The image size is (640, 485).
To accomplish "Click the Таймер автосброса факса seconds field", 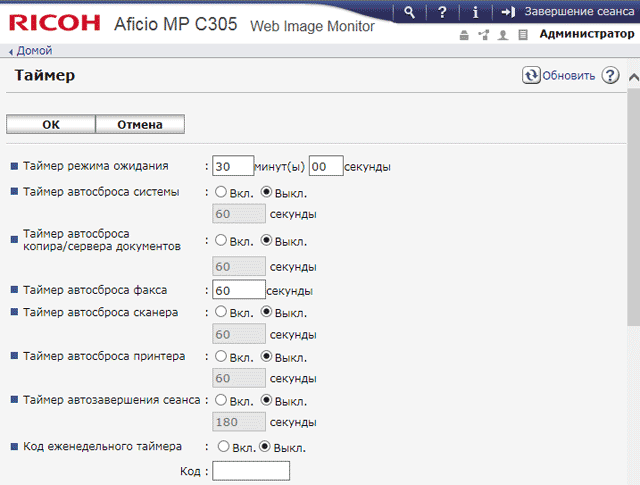I will tap(238, 290).
